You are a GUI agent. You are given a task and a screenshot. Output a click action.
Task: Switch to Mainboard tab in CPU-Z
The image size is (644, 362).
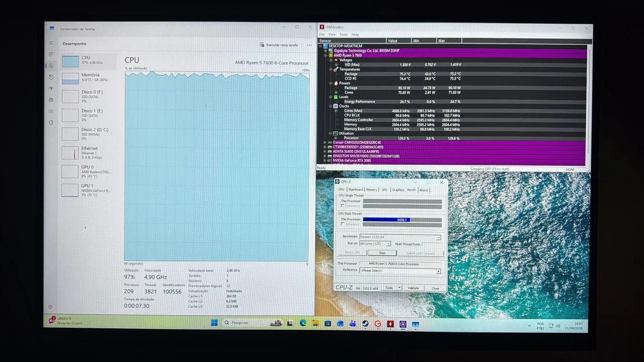[x=356, y=190]
